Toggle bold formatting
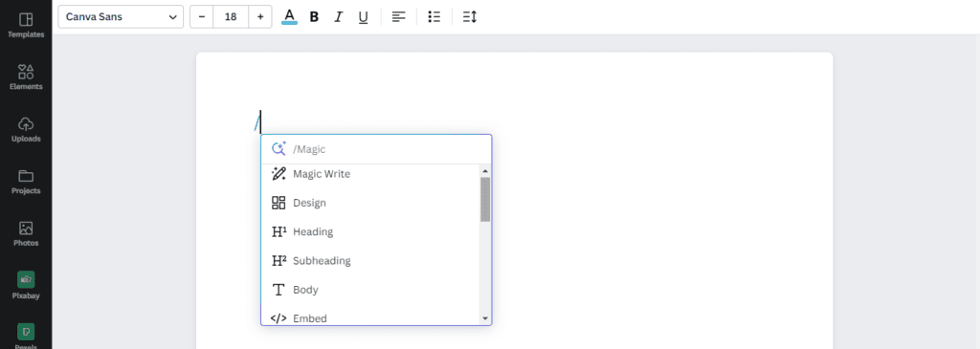The height and width of the screenshot is (349, 980). click(314, 17)
